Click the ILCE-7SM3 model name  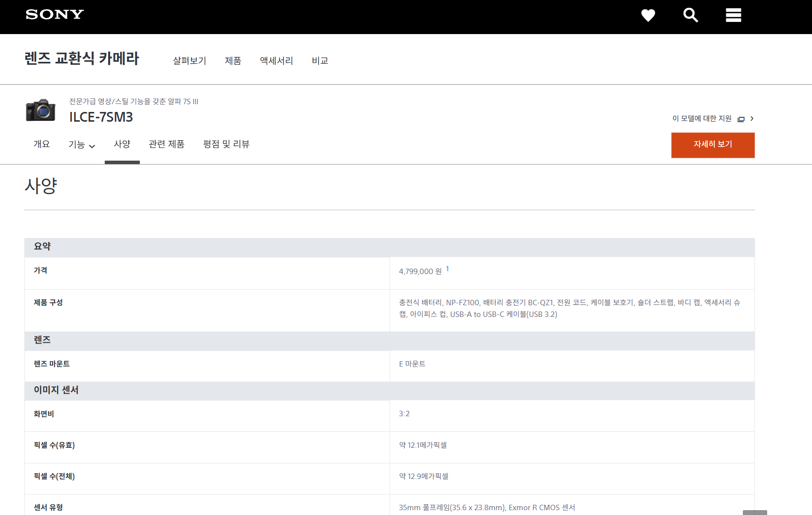(x=101, y=117)
